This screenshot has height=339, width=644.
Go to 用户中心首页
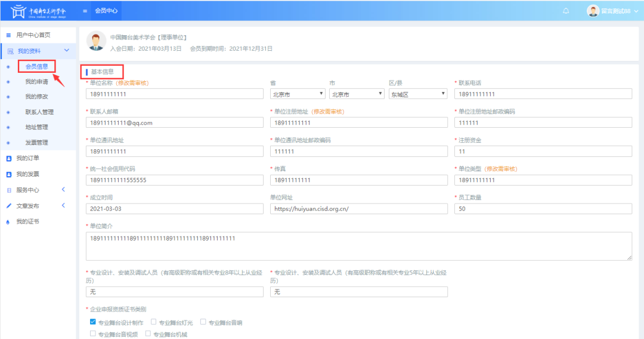tap(33, 35)
